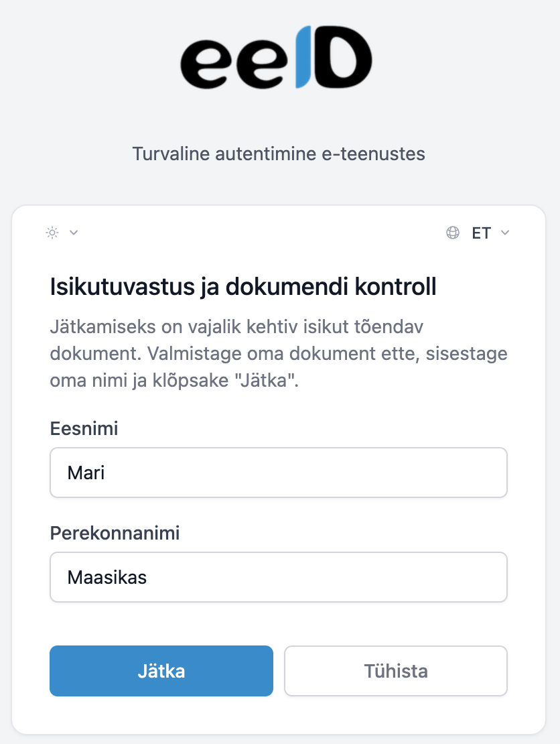Click the text Mari in first name
This screenshot has width=560, height=744.
pos(86,473)
